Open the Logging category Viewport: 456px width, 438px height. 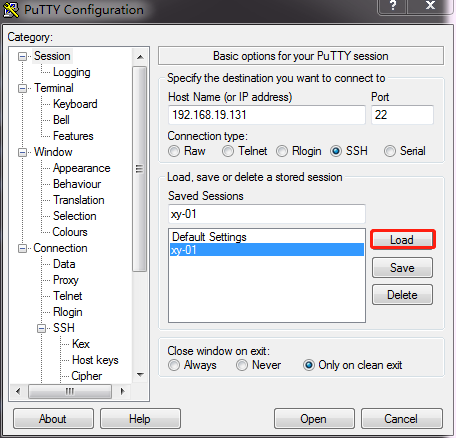[72, 72]
